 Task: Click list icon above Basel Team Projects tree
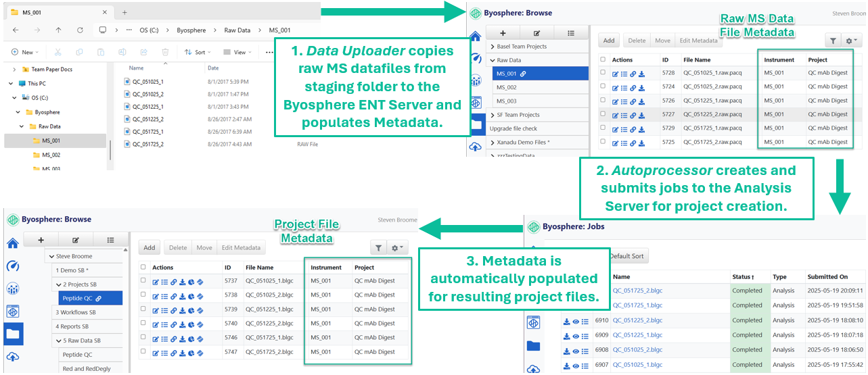click(x=571, y=32)
